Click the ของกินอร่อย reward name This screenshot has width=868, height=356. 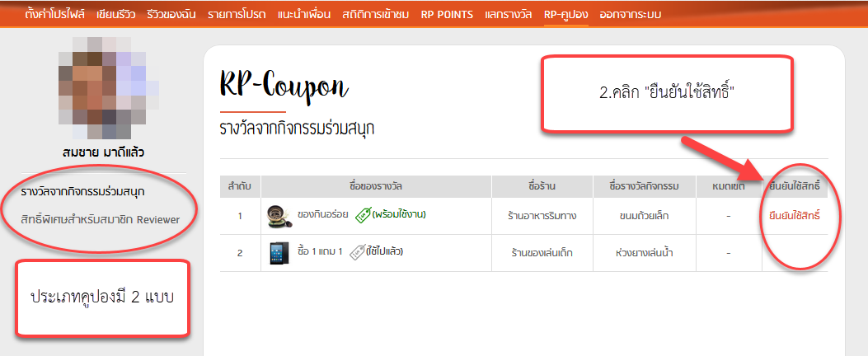tap(323, 213)
